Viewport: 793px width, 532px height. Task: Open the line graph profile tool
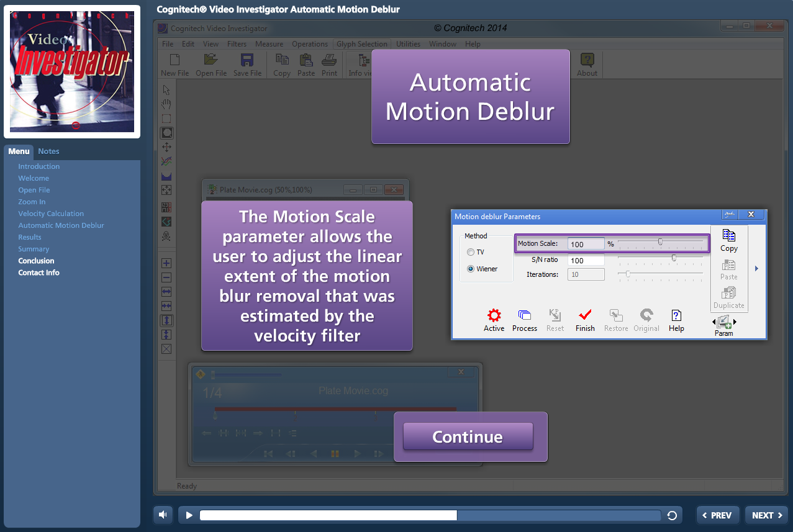166,161
